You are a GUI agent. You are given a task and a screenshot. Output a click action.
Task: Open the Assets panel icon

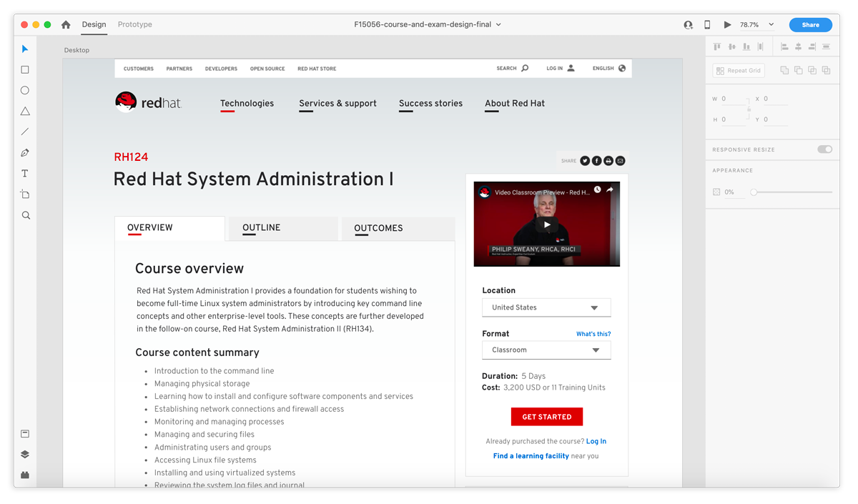pos(25,433)
